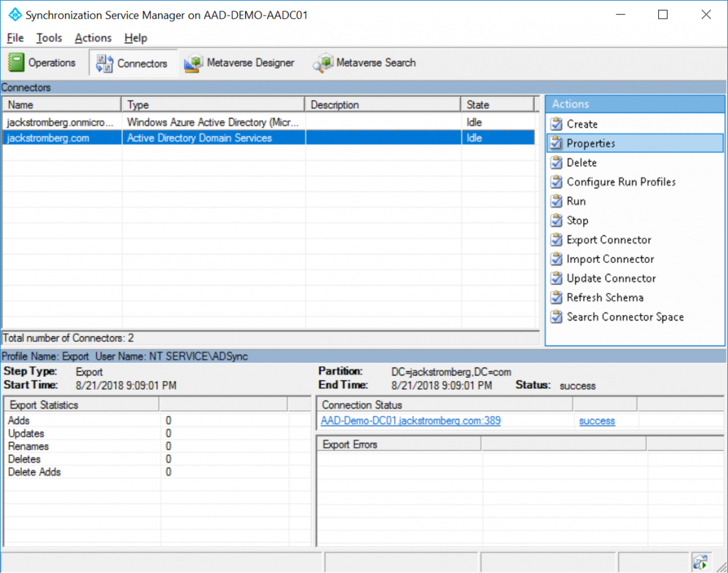This screenshot has height=573, width=728.
Task: Sort connectors by State column
Action: (498, 105)
